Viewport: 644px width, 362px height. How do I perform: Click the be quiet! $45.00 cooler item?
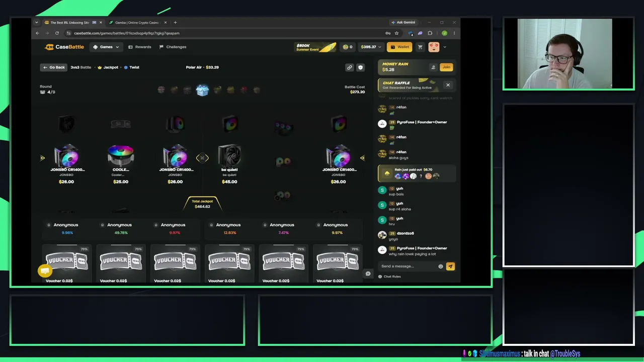click(229, 164)
